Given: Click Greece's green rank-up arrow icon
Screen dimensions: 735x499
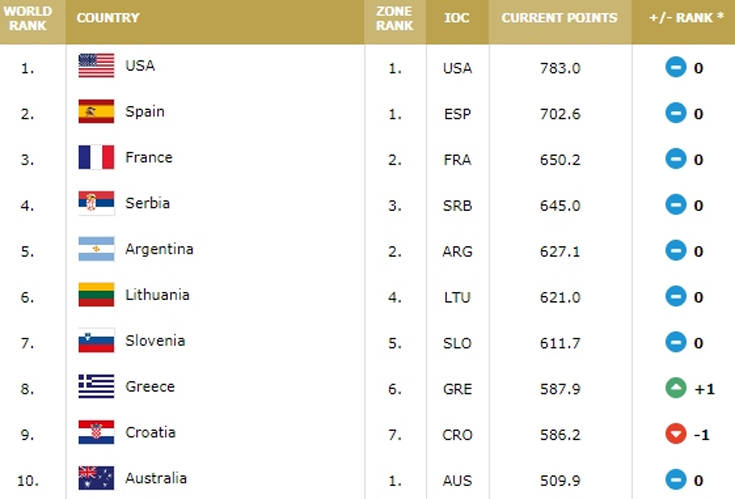Looking at the screenshot, I should [x=676, y=388].
